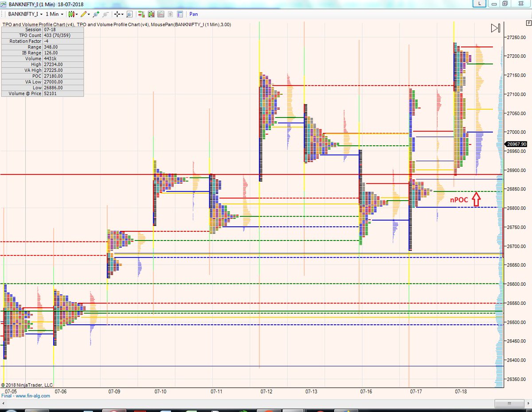Select the pencil drawing tools icon
Screen dimensions: 532x412
point(83,14)
